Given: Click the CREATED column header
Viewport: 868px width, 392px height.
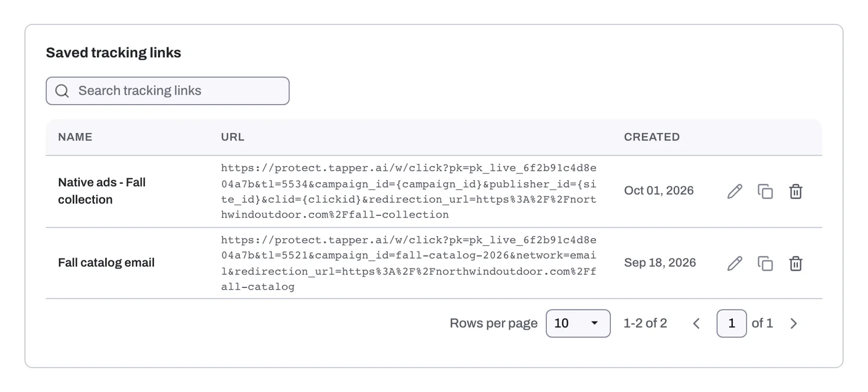Looking at the screenshot, I should click(652, 137).
